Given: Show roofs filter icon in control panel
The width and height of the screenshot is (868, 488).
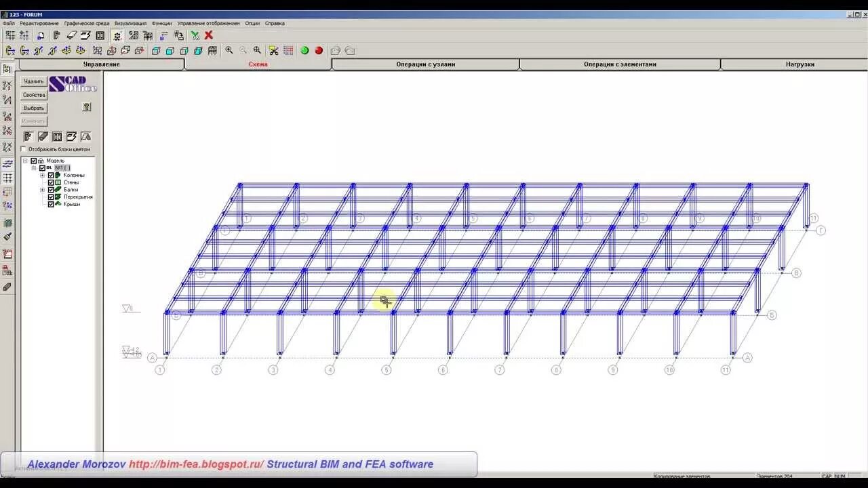Looking at the screenshot, I should click(x=85, y=136).
